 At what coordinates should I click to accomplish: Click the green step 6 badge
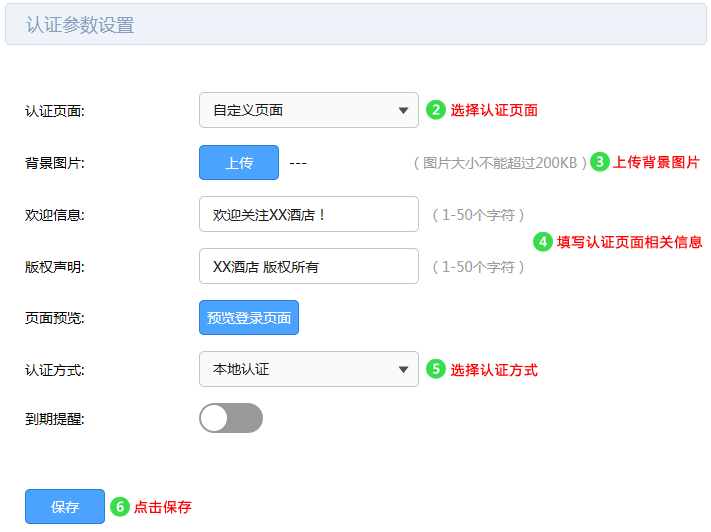pos(119,507)
